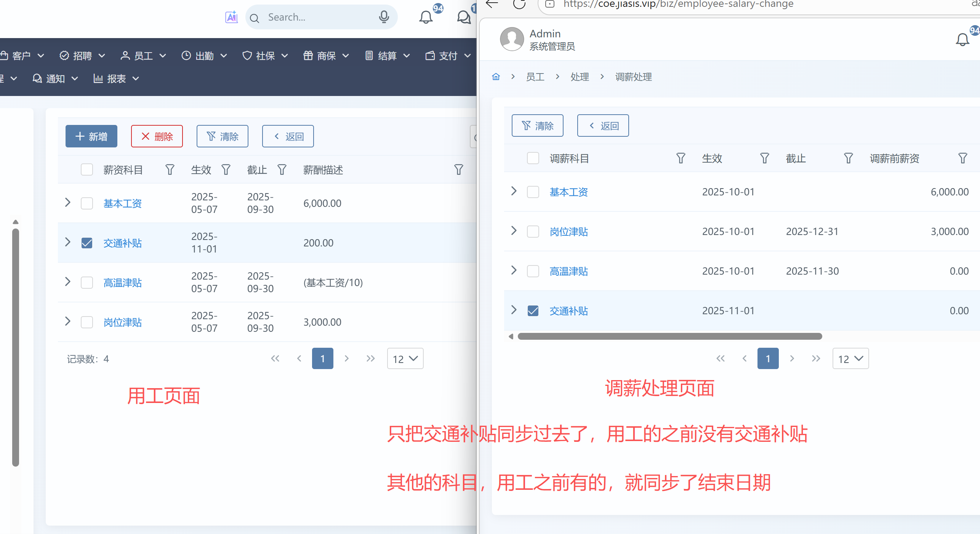The image size is (980, 534).
Task: Click the microphone icon in search box
Action: pyautogui.click(x=384, y=17)
